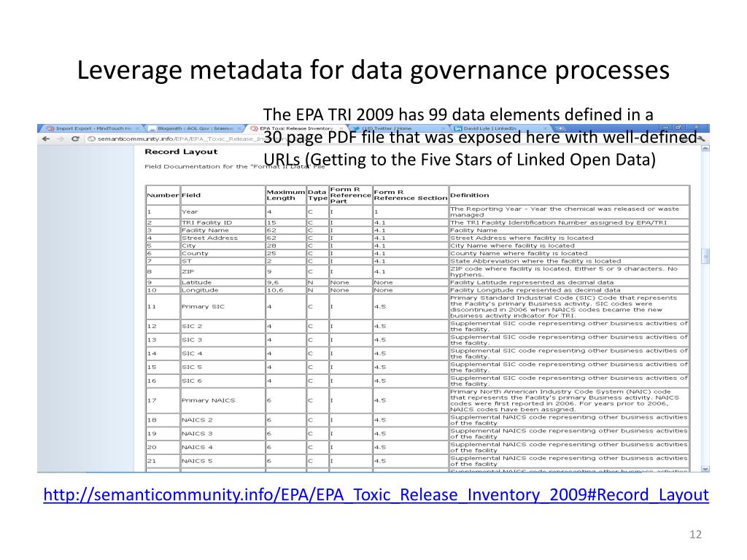Reload the page with the refresh icon
The image size is (747, 560).
click(x=75, y=139)
